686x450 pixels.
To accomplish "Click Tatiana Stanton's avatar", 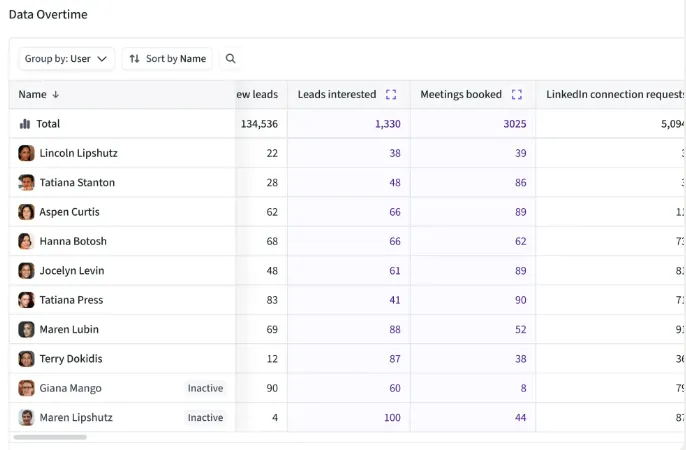I will coord(27,183).
